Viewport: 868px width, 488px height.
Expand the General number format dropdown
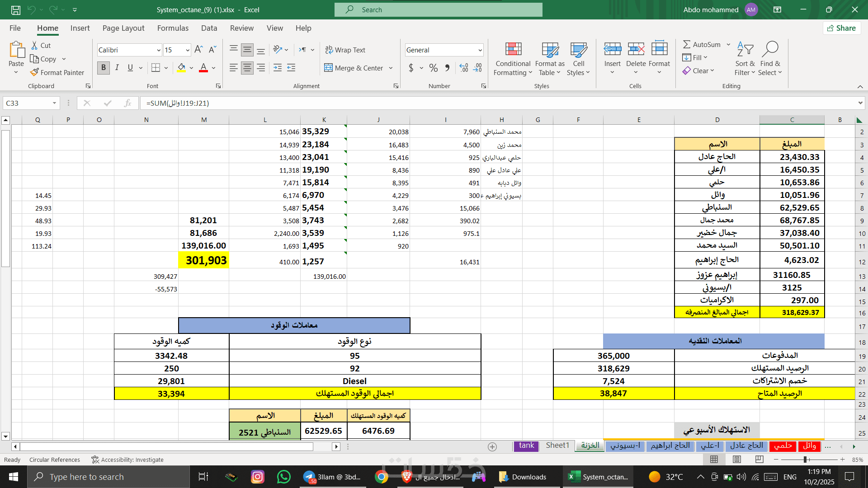(x=480, y=50)
